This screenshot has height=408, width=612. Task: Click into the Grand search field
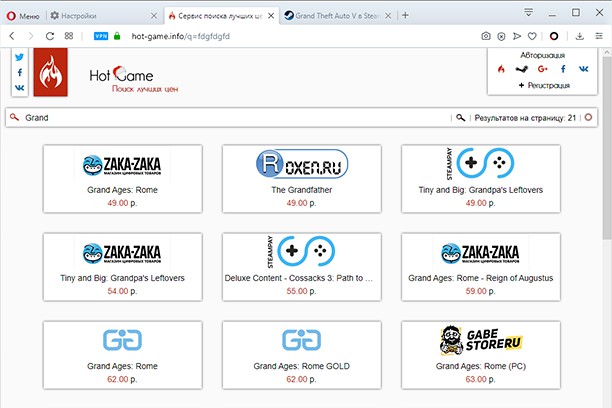[x=230, y=117]
